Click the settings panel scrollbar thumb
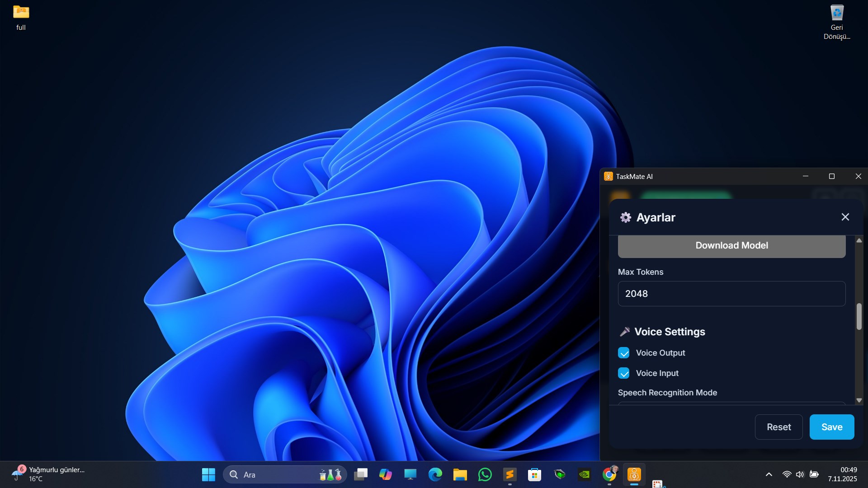The height and width of the screenshot is (488, 868). (859, 316)
